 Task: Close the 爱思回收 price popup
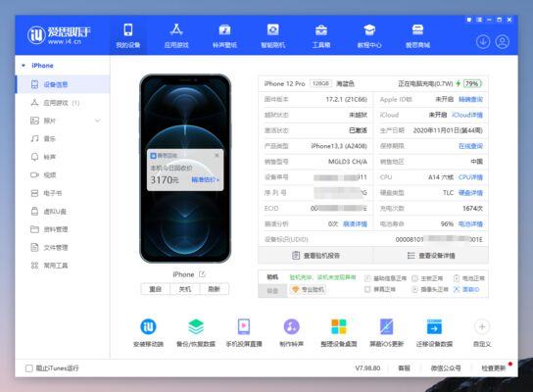click(x=217, y=156)
